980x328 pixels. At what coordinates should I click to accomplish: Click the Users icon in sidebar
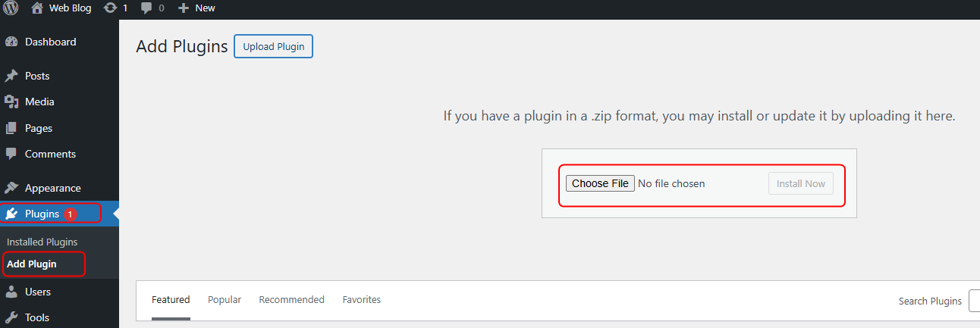tap(11, 292)
